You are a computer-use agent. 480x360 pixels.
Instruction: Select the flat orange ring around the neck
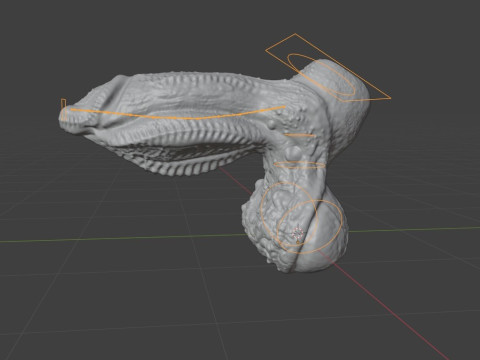pos(299,165)
